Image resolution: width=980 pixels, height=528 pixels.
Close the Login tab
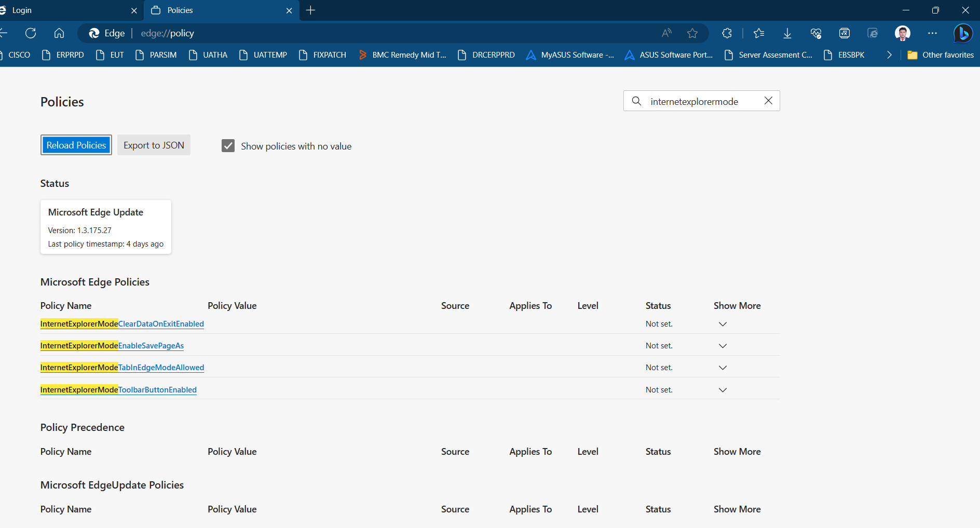134,10
